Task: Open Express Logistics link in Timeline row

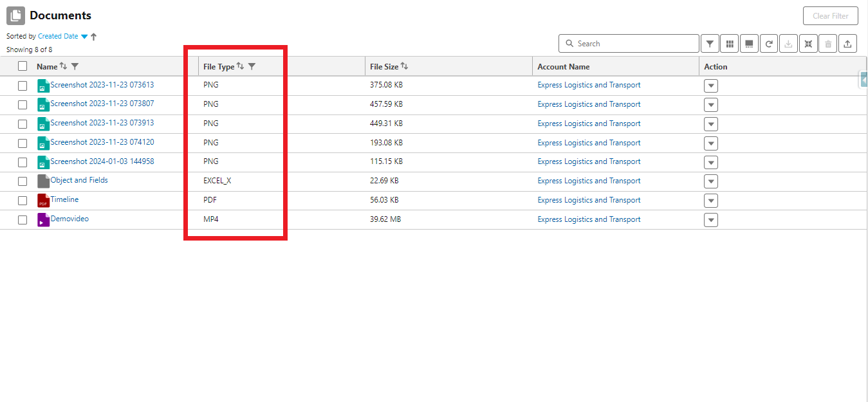Action: click(589, 200)
